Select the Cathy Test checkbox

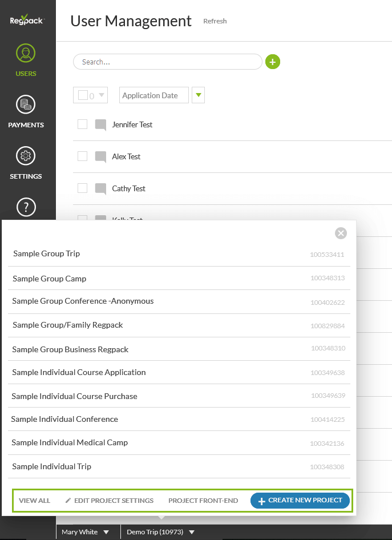click(x=83, y=188)
